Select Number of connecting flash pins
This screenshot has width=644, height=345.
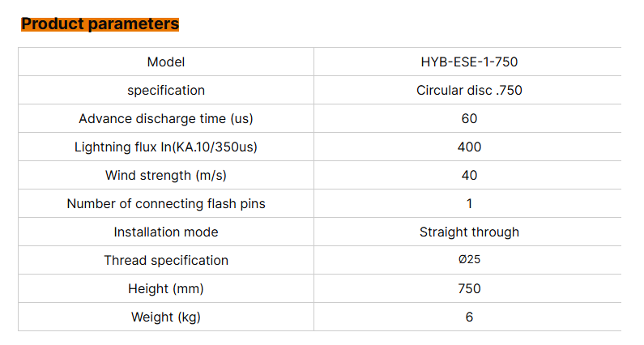166,204
